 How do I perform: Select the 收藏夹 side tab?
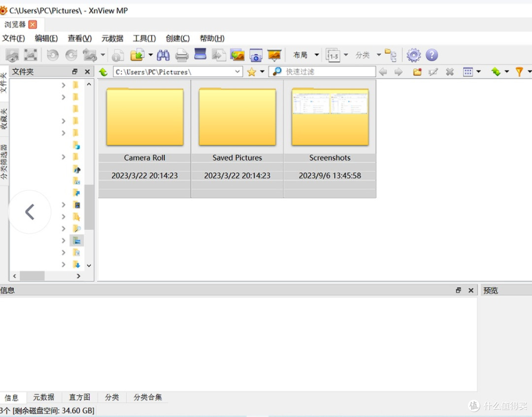click(x=4, y=118)
